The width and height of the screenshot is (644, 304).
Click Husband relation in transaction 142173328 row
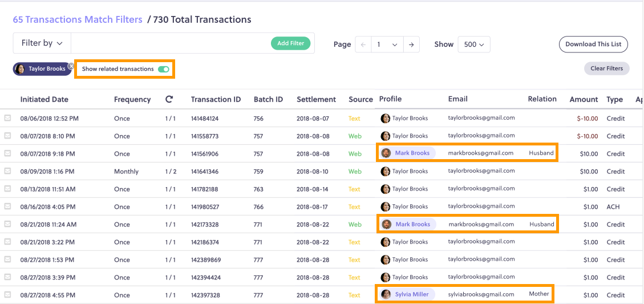542,224
